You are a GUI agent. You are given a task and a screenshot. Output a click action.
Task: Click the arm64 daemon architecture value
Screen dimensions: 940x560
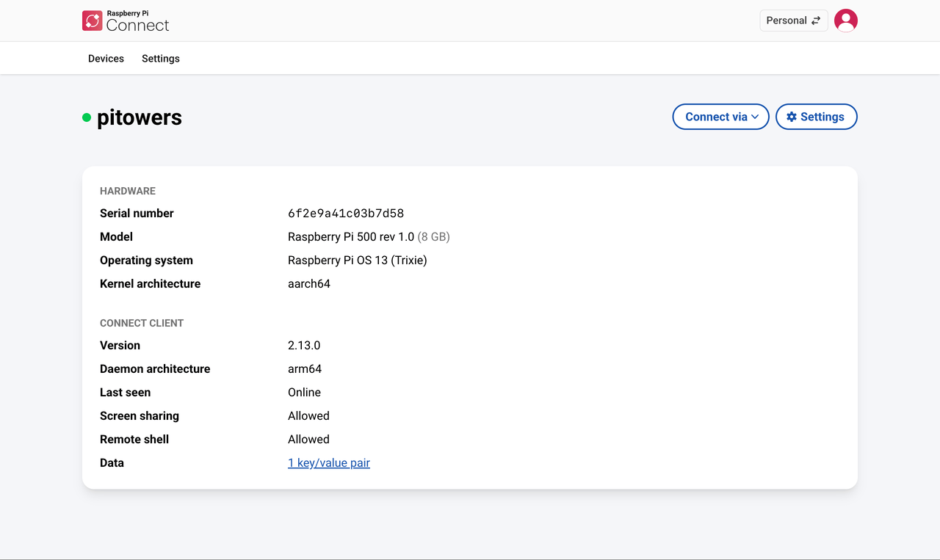[x=305, y=369]
